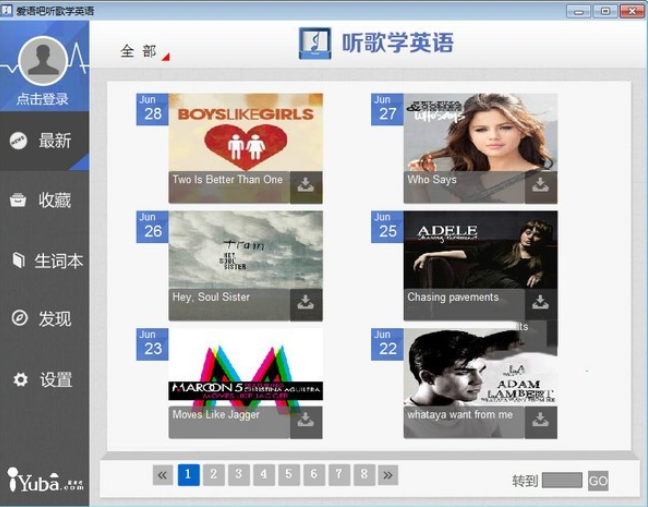Open the 收藏 (favorites) section
This screenshot has width=648, height=507.
(44, 200)
